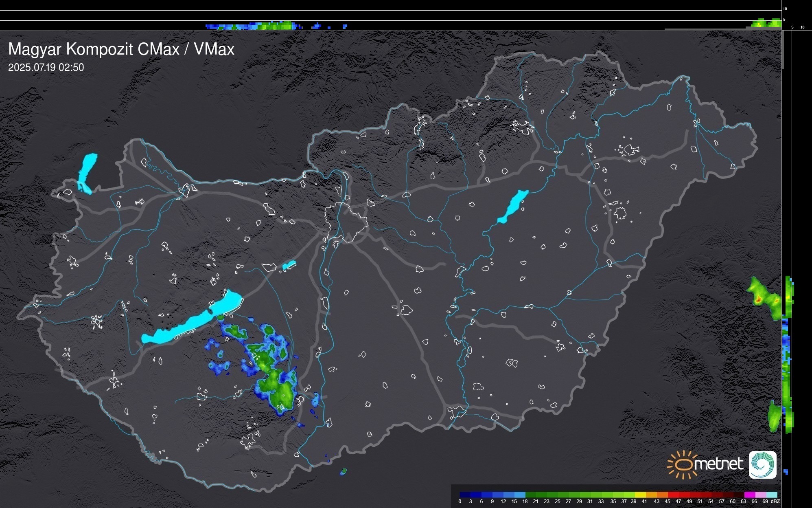The width and height of the screenshot is (812, 508).
Task: Click the Magyar Kompozit CMax / VMax title
Action: point(121,49)
